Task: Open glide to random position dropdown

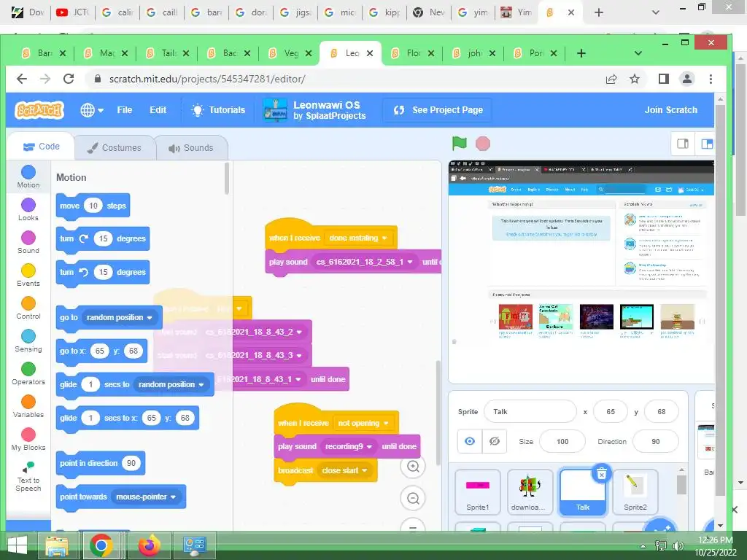Action: 171,384
